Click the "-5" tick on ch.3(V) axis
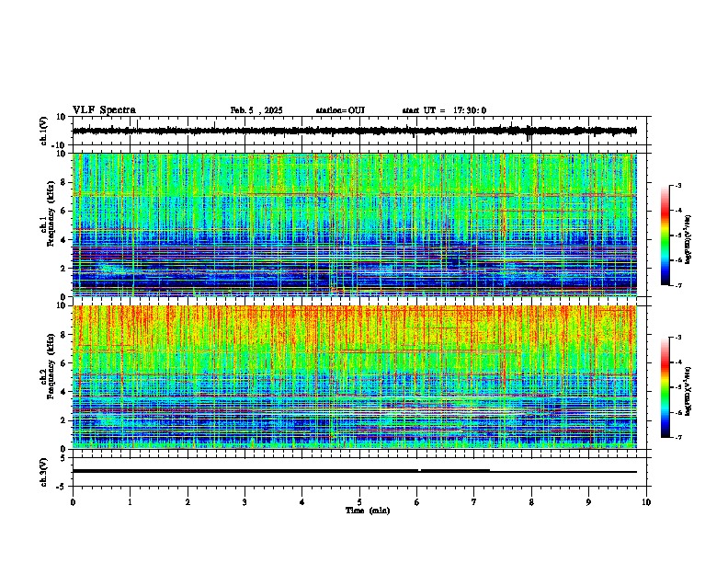The image size is (728, 563). [x=62, y=487]
